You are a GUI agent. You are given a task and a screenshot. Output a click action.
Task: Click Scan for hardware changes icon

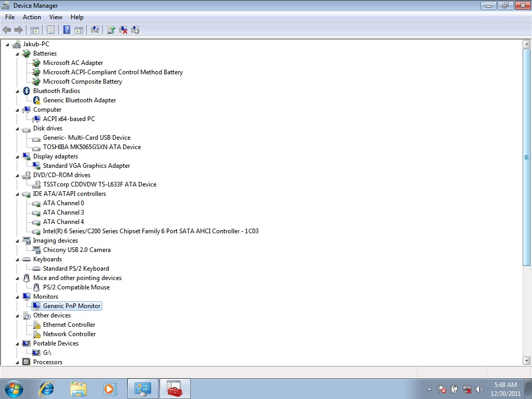pyautogui.click(x=95, y=30)
